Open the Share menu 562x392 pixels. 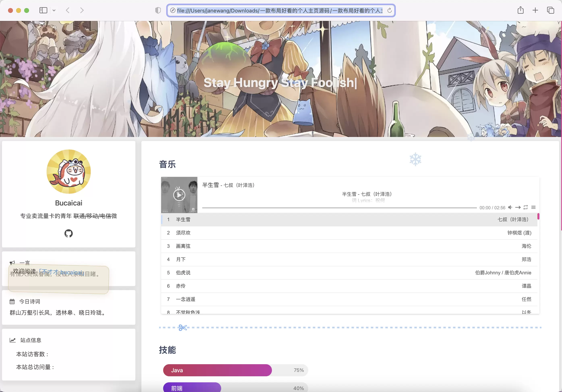coord(521,10)
